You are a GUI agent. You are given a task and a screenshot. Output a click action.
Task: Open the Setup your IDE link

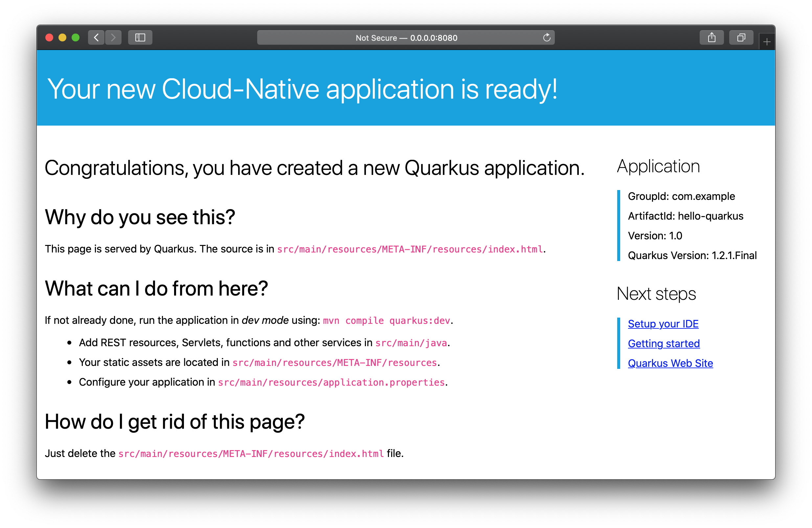663,324
